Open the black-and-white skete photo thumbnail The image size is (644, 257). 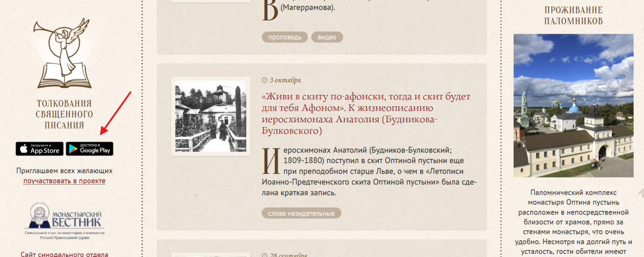coord(211,116)
